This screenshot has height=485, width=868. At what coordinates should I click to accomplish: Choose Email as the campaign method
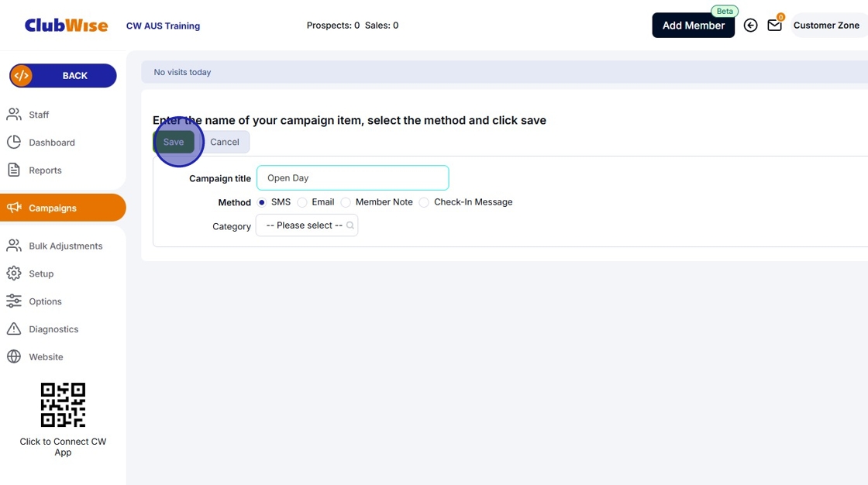click(x=301, y=201)
